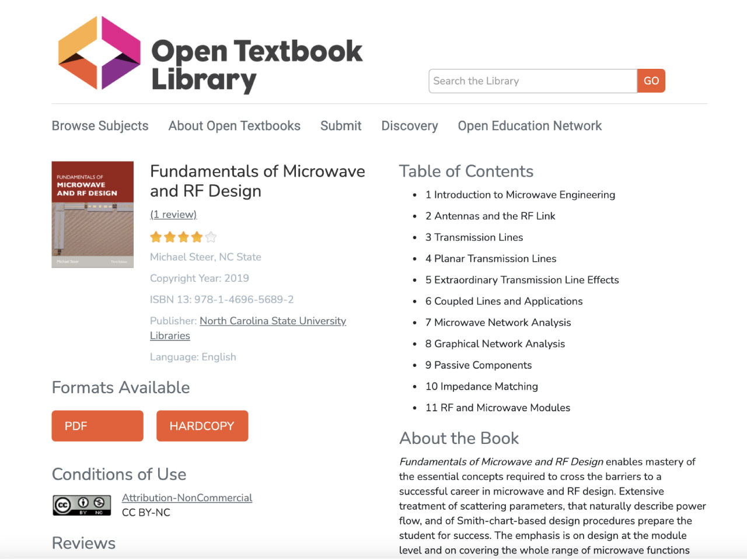
Task: Go to the Submit page
Action: pos(341,126)
